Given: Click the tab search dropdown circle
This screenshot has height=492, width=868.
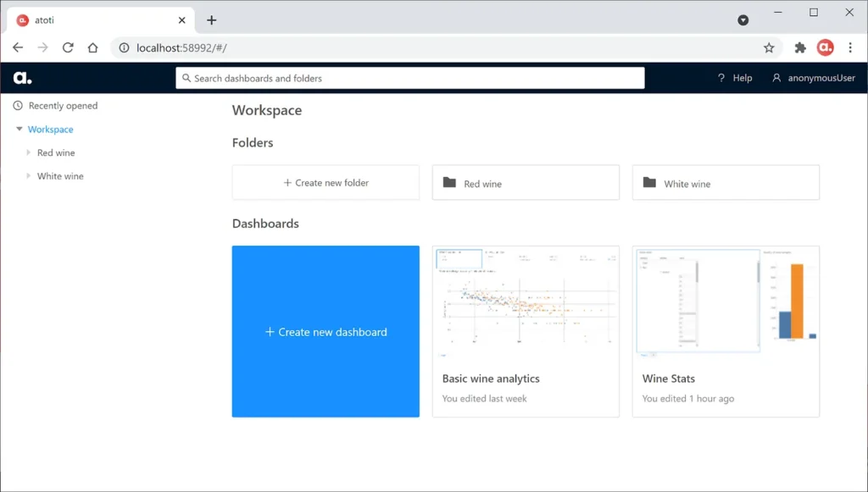Looking at the screenshot, I should coord(743,20).
